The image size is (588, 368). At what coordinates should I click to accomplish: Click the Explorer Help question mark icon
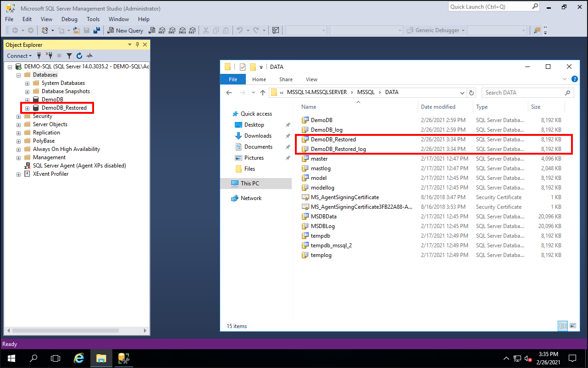click(575, 79)
